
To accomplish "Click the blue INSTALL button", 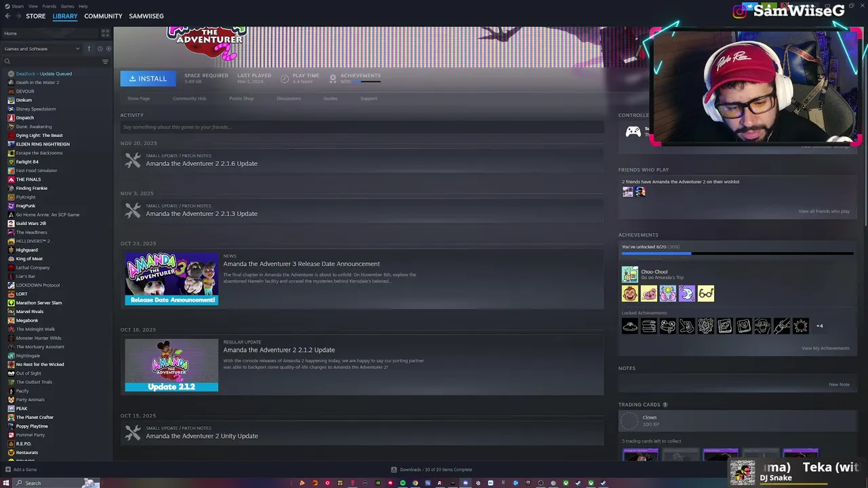I will pyautogui.click(x=148, y=79).
